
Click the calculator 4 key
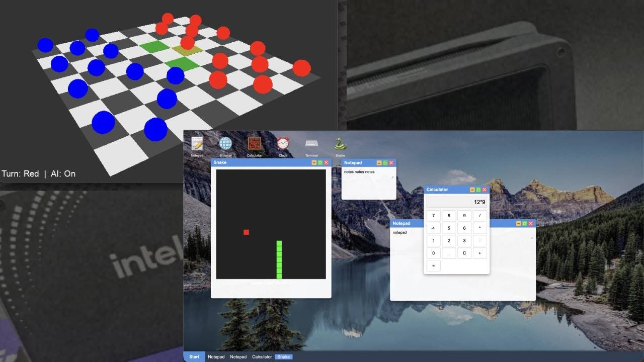point(433,228)
